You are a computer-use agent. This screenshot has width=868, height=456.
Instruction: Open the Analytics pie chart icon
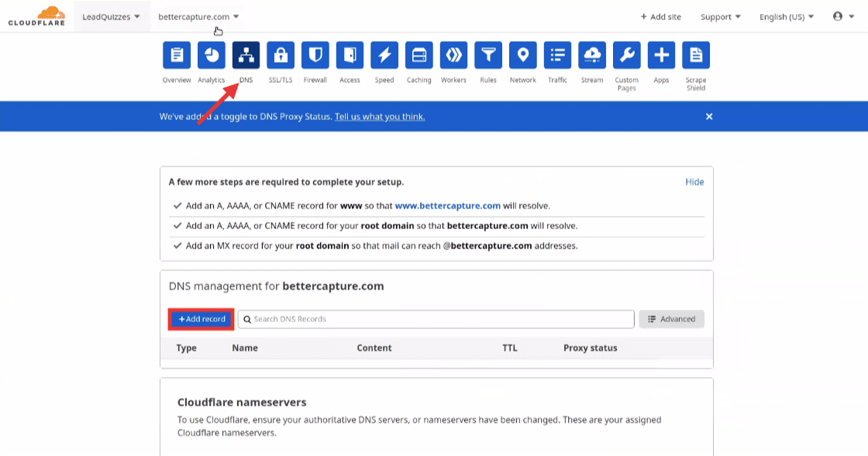point(212,55)
